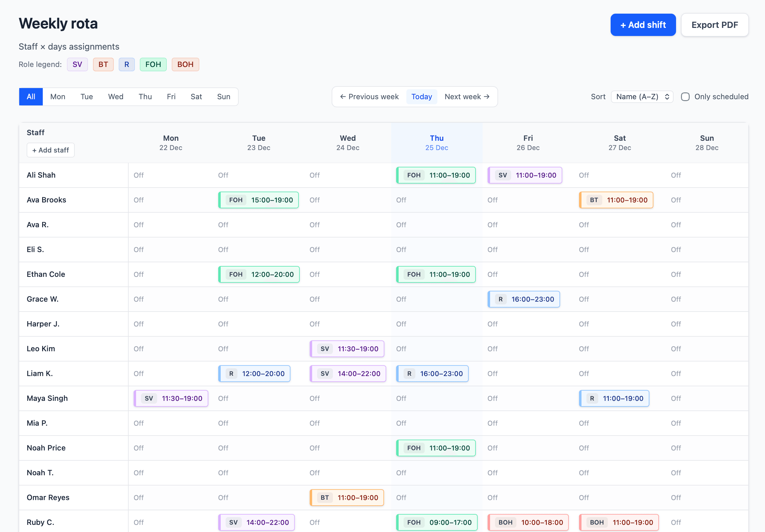The image size is (765, 532).
Task: Open Liam K.'s Thursday R 16:00–23:00 shift
Action: pos(432,373)
